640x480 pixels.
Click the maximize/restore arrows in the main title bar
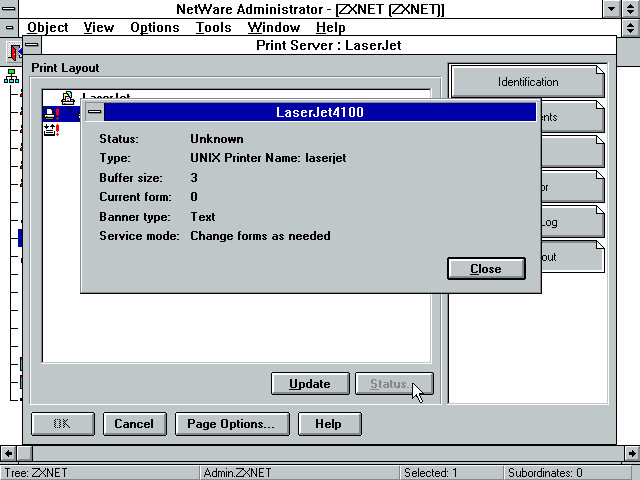[x=631, y=9]
